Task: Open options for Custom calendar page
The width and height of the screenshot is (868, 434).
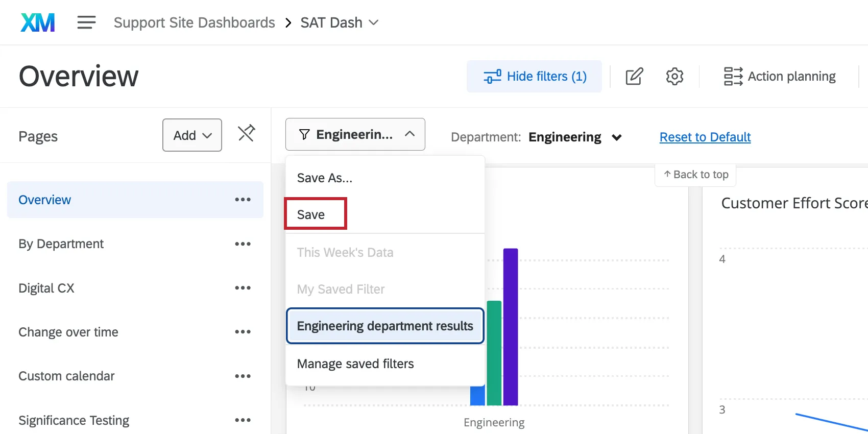Action: (243, 376)
